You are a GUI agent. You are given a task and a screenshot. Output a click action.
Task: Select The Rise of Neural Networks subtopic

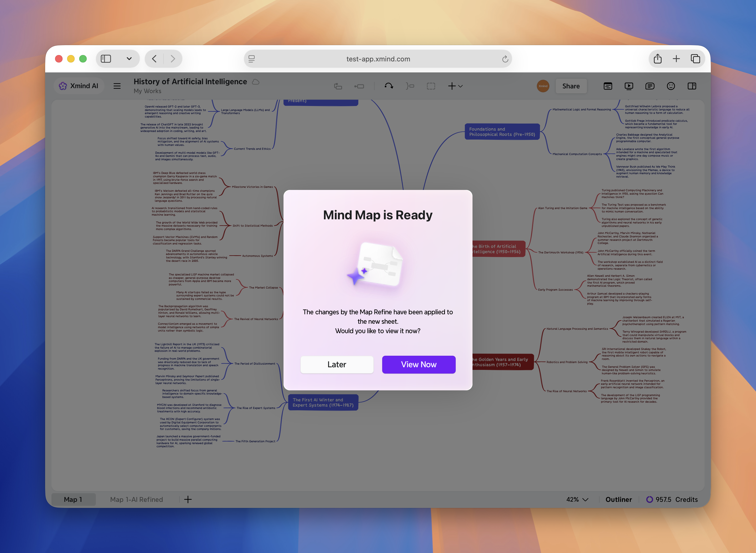(566, 391)
